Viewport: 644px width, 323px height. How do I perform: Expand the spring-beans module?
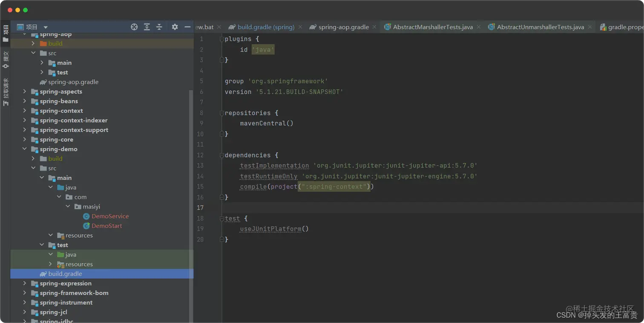point(25,101)
